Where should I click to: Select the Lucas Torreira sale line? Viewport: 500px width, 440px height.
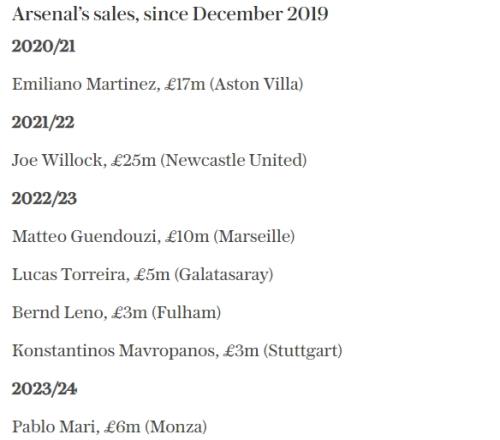point(143,275)
